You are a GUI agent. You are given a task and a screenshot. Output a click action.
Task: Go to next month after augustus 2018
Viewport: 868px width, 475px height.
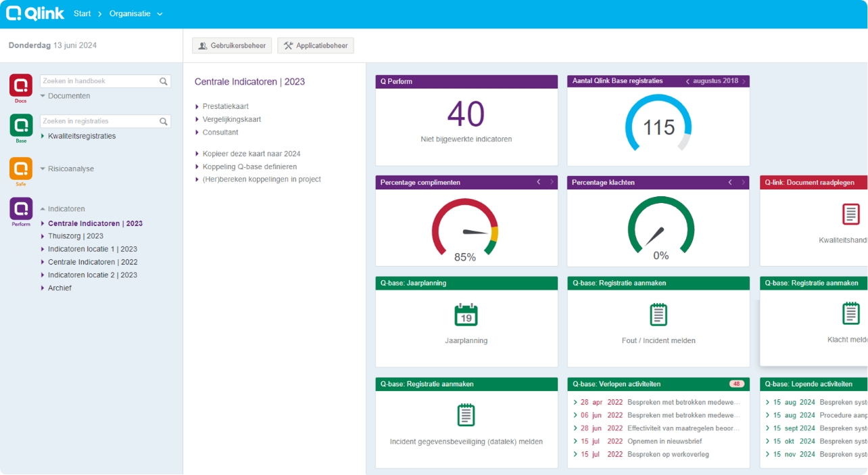tap(744, 81)
